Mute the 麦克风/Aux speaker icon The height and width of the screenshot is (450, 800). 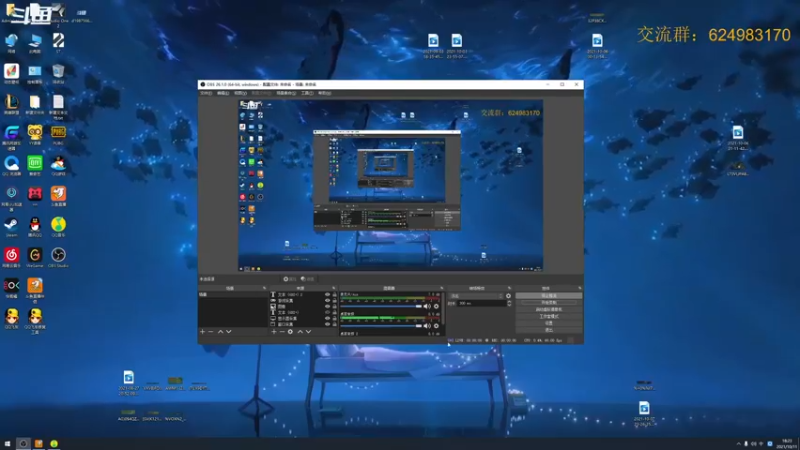point(428,306)
